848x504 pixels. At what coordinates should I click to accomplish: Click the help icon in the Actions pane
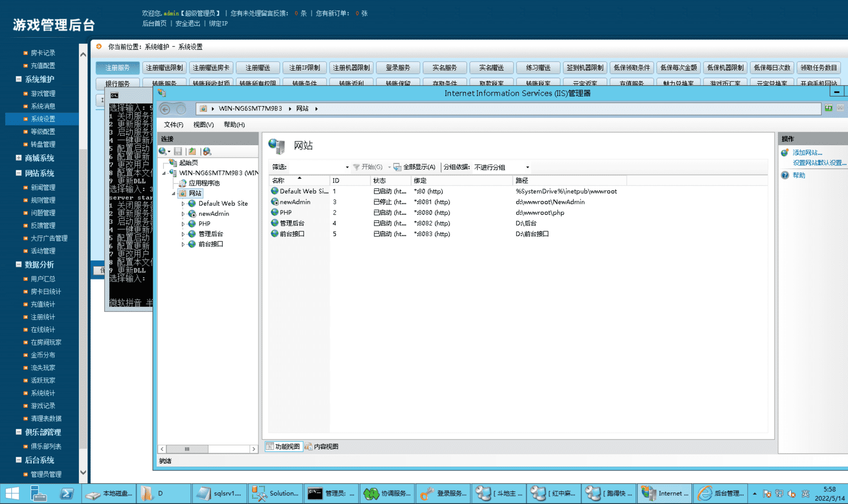pyautogui.click(x=785, y=175)
